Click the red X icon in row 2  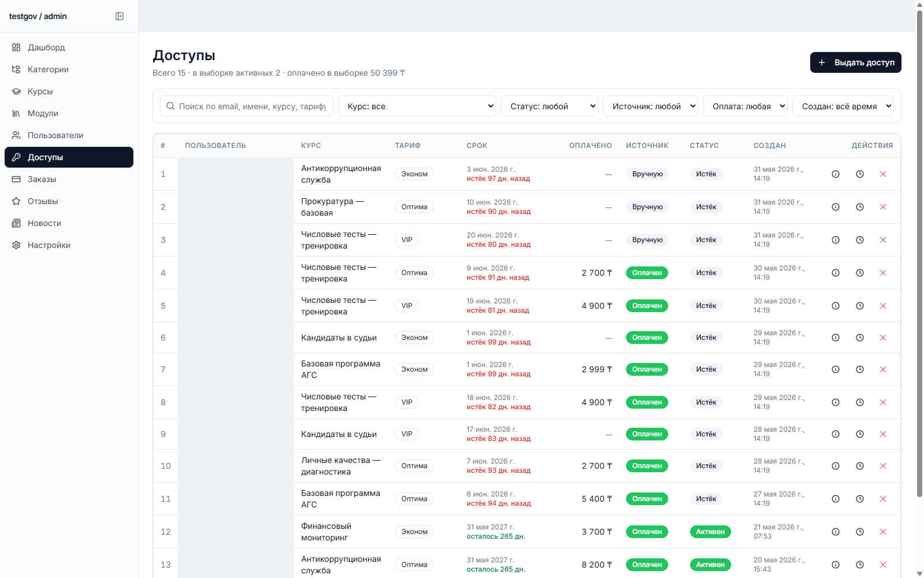click(x=883, y=207)
